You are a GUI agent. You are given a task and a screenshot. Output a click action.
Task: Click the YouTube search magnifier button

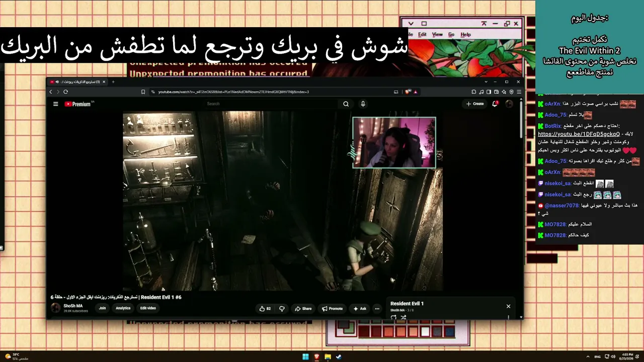[346, 104]
